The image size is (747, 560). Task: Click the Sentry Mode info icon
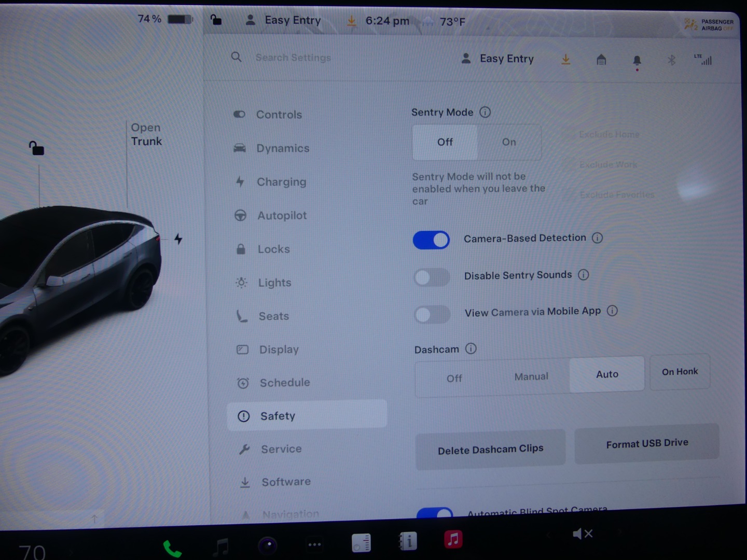(485, 112)
